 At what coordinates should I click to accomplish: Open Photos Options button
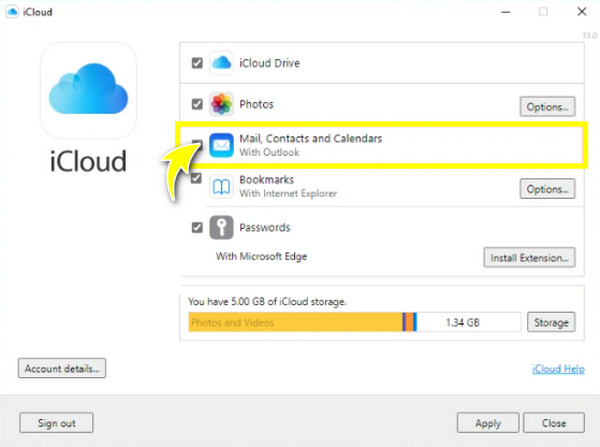[x=547, y=106]
